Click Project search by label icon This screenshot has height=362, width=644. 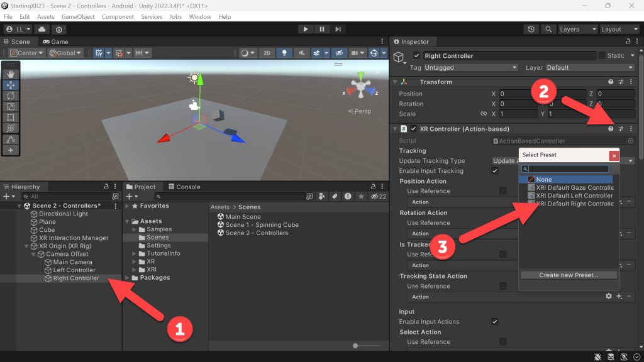click(x=335, y=197)
